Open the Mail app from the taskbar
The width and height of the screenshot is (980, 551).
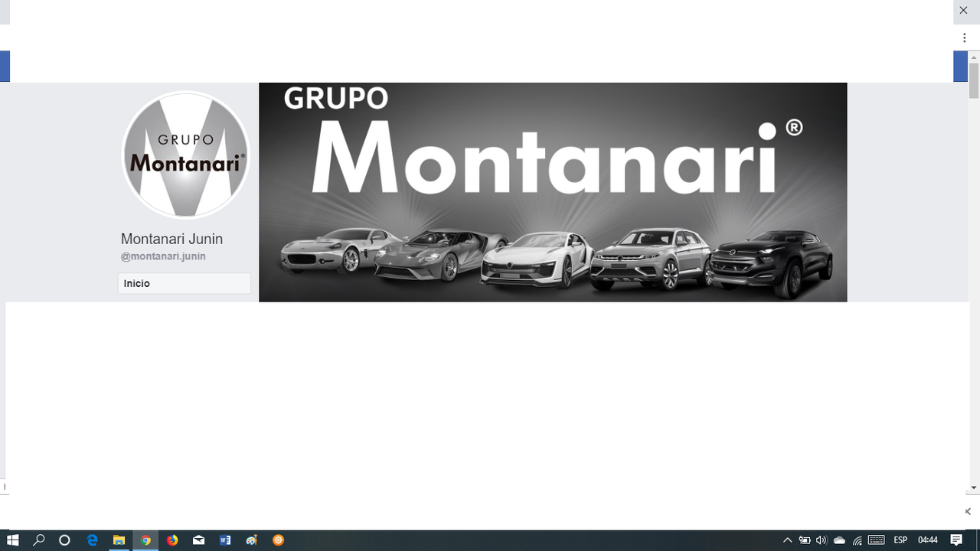pyautogui.click(x=198, y=540)
